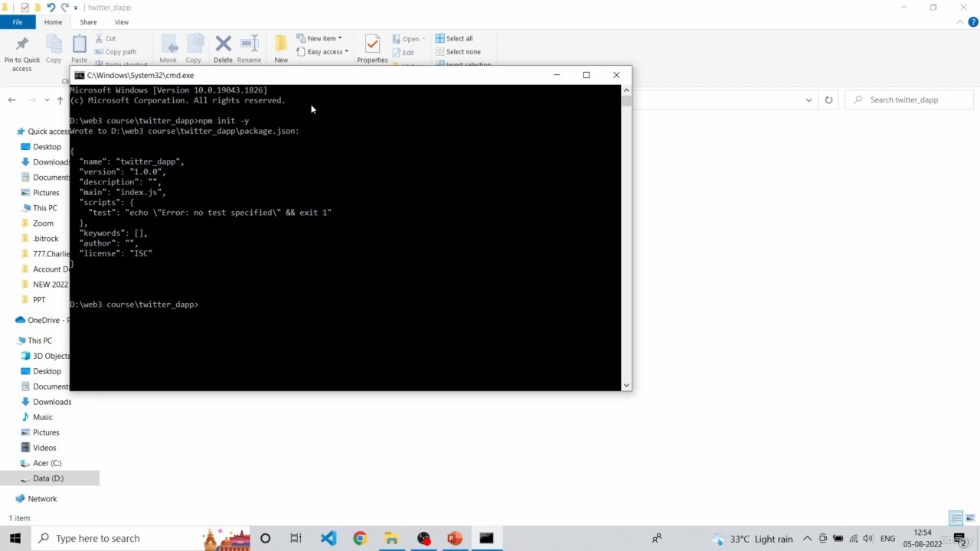Click the Delete X icon
The height and width of the screenshot is (551, 980).
coord(223,44)
